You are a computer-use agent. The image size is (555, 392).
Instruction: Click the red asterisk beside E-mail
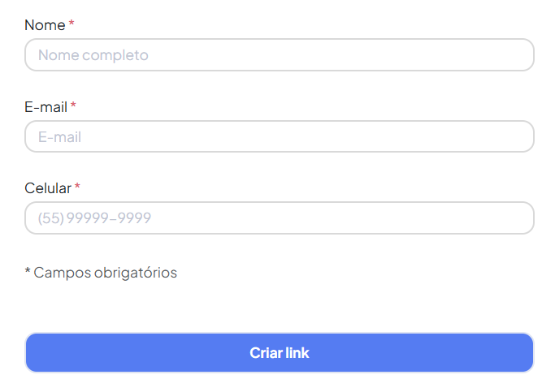[73, 106]
